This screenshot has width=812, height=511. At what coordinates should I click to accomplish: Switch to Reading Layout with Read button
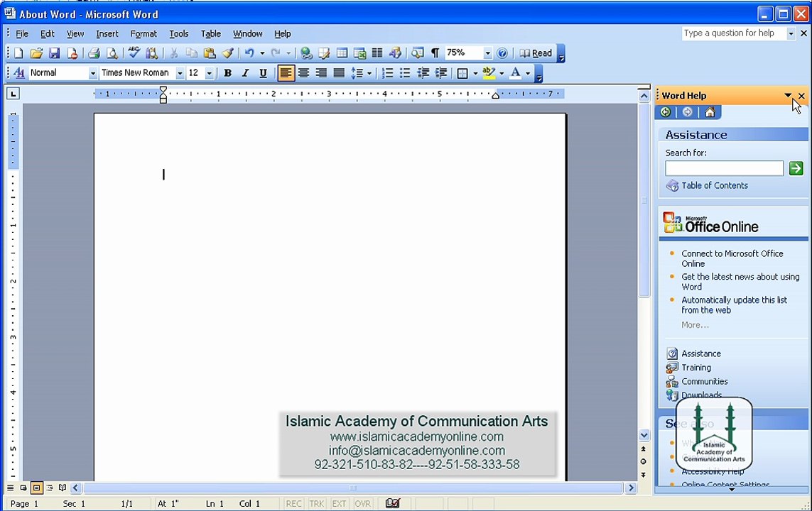536,53
